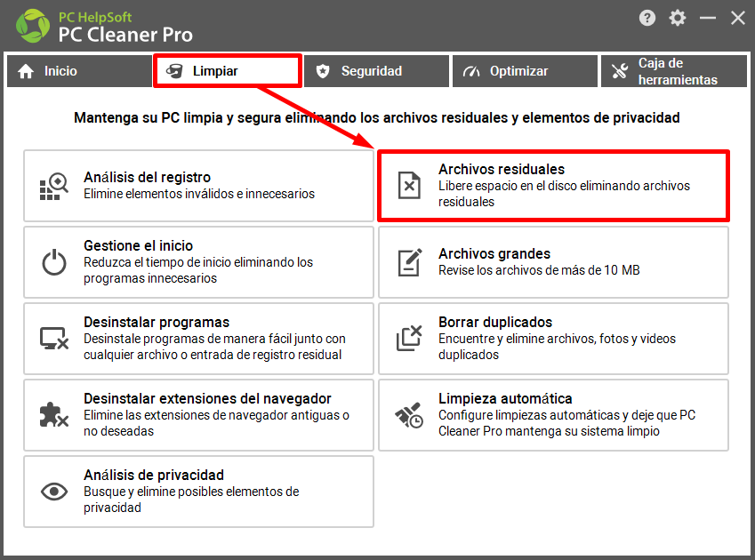Viewport: 755px width, 560px height.
Task: Click the edit document icon for Archivos grandes
Action: [x=410, y=262]
